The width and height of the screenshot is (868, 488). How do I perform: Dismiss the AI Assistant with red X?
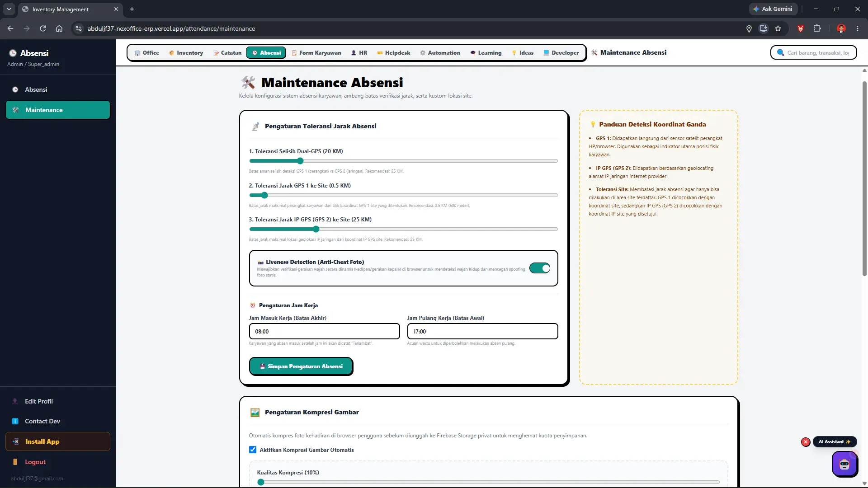(806, 442)
